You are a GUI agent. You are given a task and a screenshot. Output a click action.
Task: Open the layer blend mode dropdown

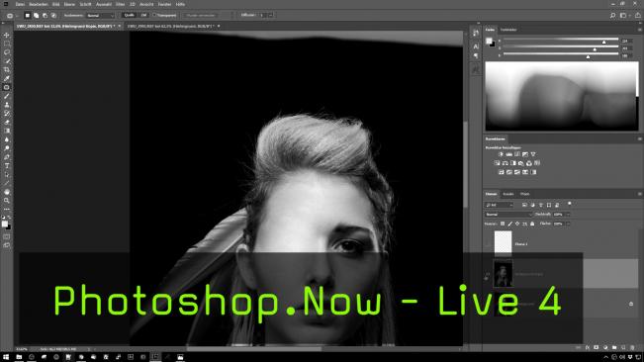(508, 215)
